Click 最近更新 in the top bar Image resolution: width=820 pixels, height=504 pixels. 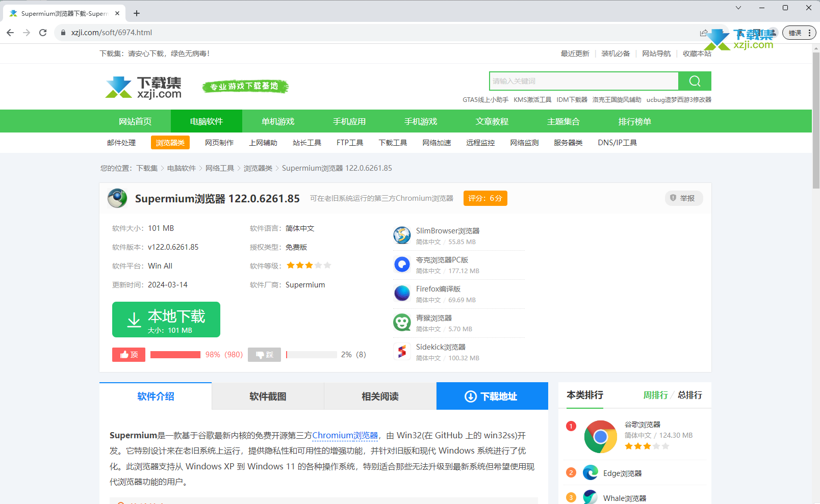pos(575,54)
